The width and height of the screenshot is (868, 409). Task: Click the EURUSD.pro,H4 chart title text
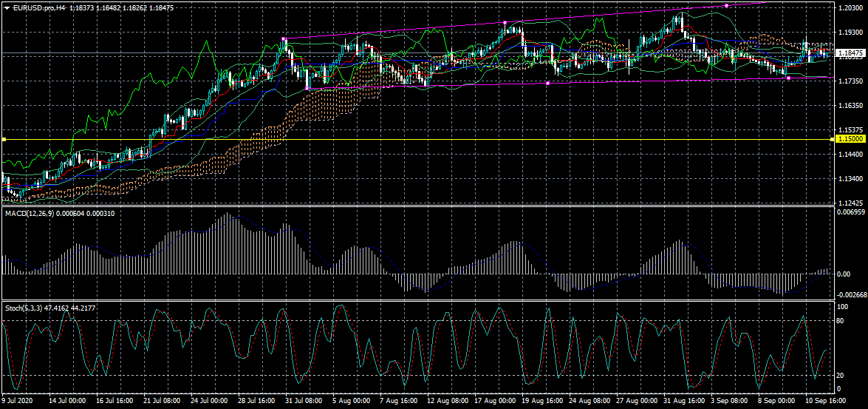tap(40, 7)
